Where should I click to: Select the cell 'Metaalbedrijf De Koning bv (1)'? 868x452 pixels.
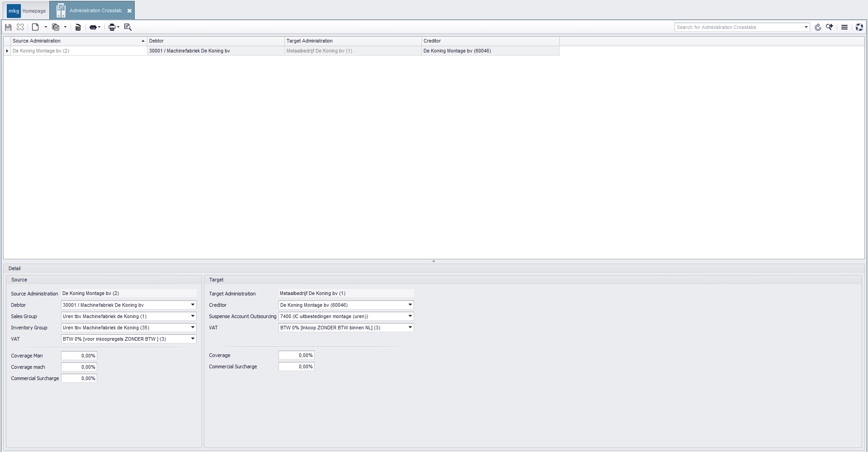[x=353, y=51]
